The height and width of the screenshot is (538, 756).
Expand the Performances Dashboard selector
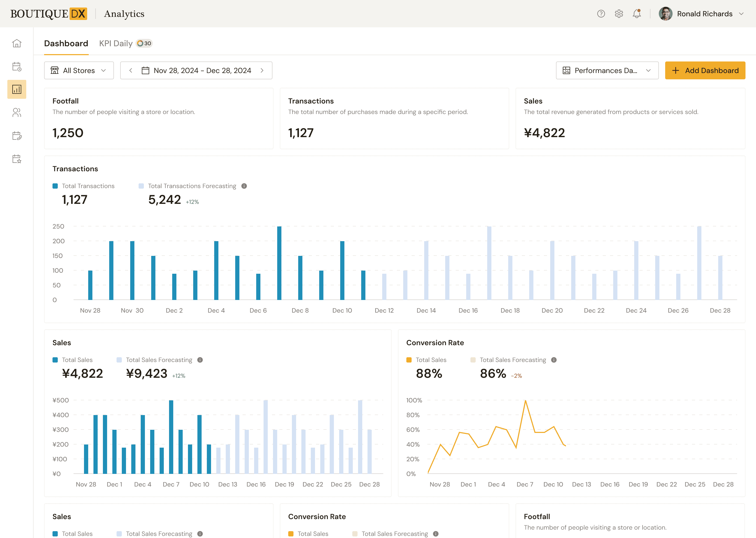(607, 70)
